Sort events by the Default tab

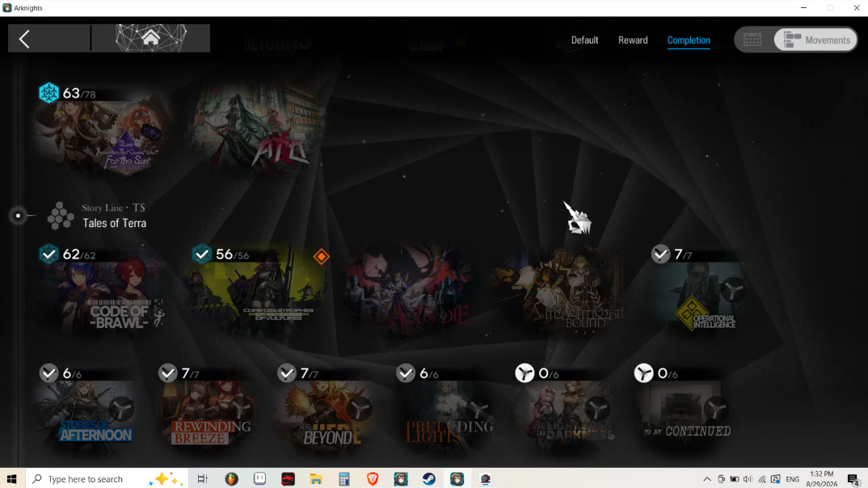pyautogui.click(x=584, y=40)
